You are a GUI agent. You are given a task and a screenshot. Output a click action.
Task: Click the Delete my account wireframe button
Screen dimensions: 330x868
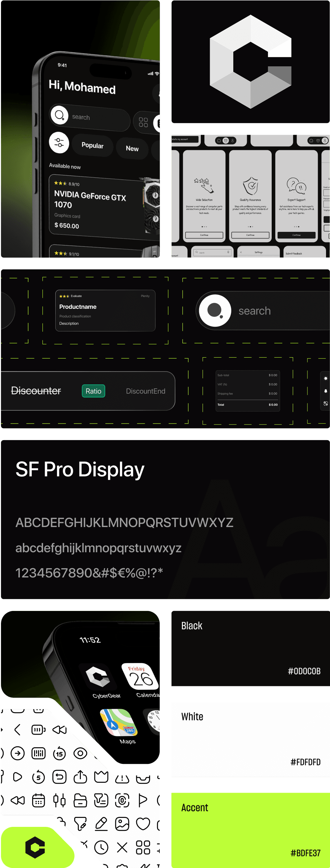pos(185,139)
